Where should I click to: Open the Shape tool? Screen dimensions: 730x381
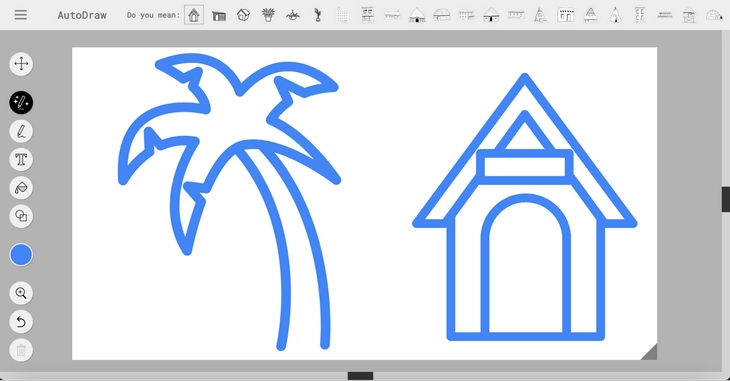tap(21, 216)
